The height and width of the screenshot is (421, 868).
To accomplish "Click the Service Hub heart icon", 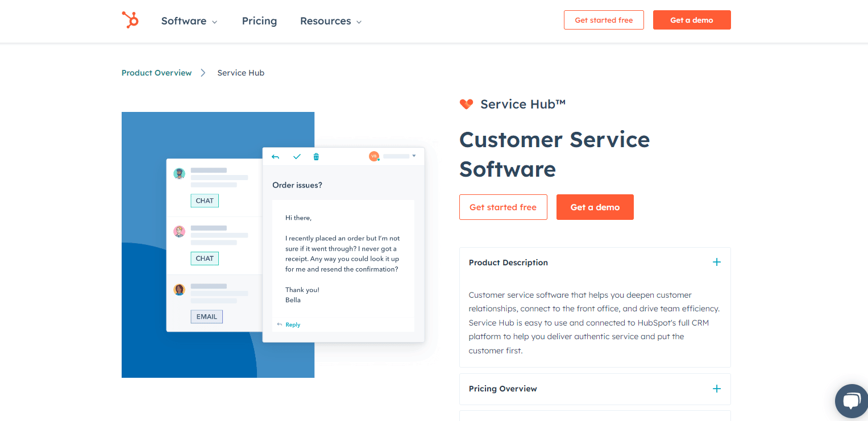I will [x=466, y=104].
